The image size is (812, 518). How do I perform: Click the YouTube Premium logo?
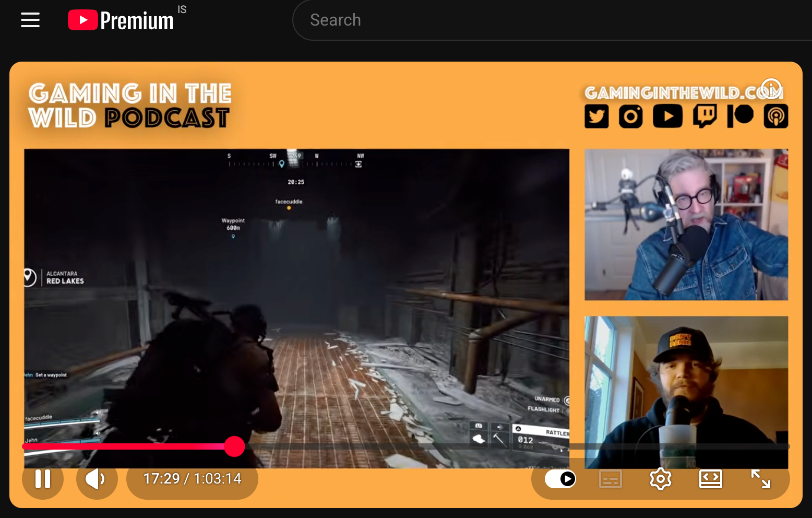(x=121, y=20)
